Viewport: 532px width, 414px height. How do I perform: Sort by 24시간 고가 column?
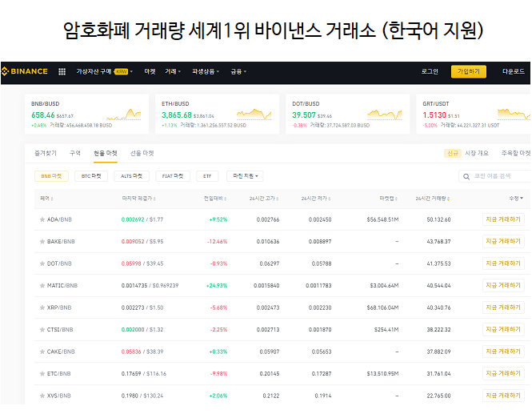(264, 199)
